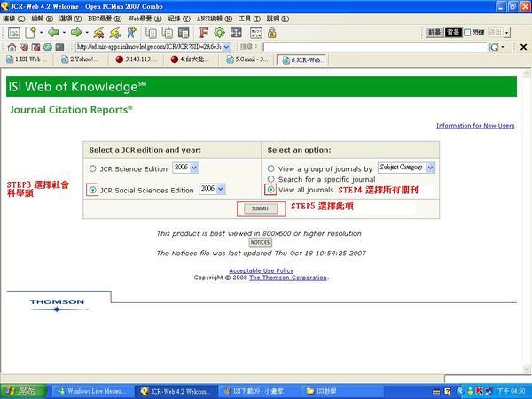Click the 前景 foreground color button

[x=434, y=33]
